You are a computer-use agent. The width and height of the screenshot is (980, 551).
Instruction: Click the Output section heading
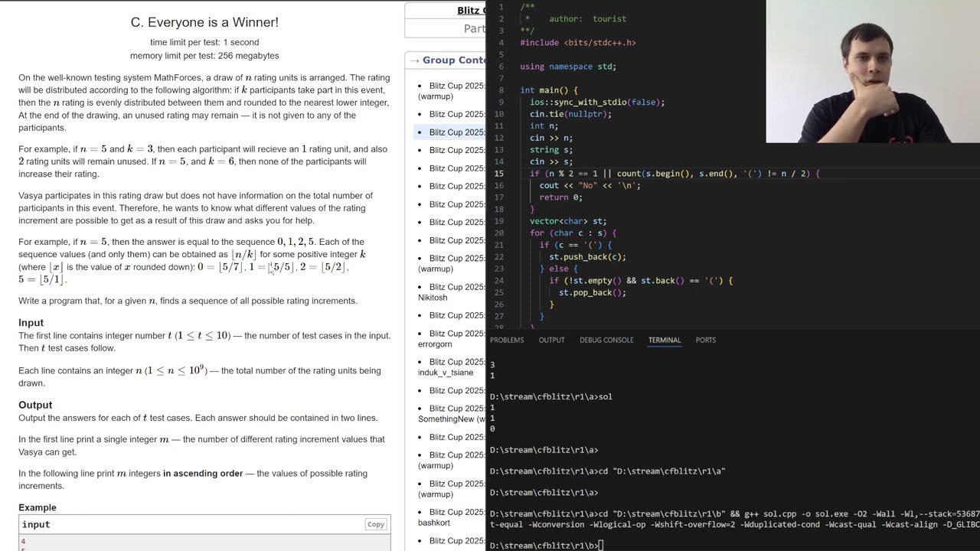pos(35,405)
